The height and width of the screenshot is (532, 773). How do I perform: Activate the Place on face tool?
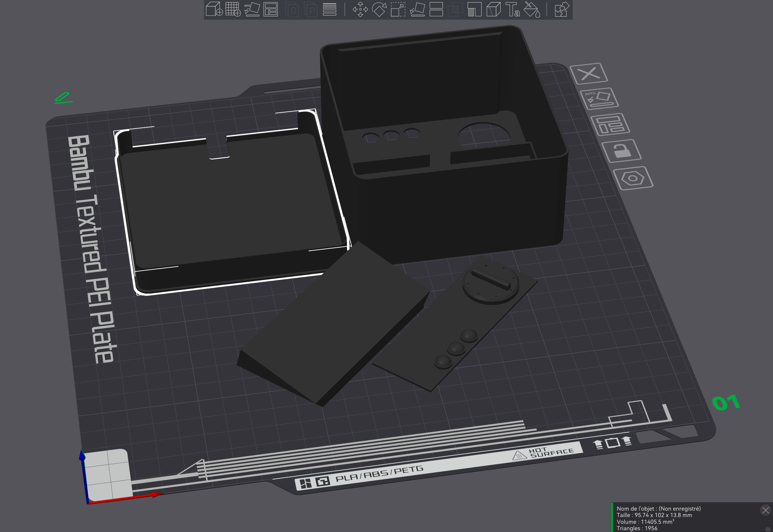coord(418,10)
